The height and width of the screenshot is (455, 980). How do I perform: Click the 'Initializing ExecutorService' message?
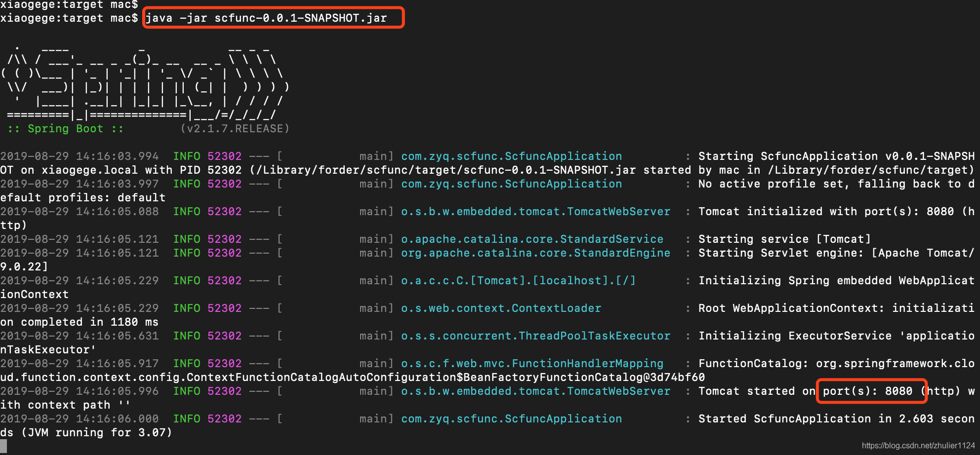836,336
